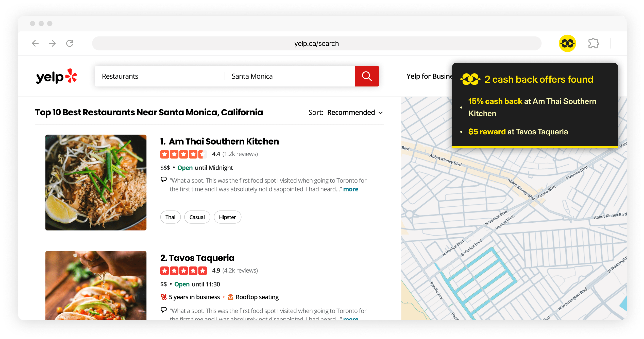Click the Yelp logo
The image size is (644, 339).
(x=56, y=76)
